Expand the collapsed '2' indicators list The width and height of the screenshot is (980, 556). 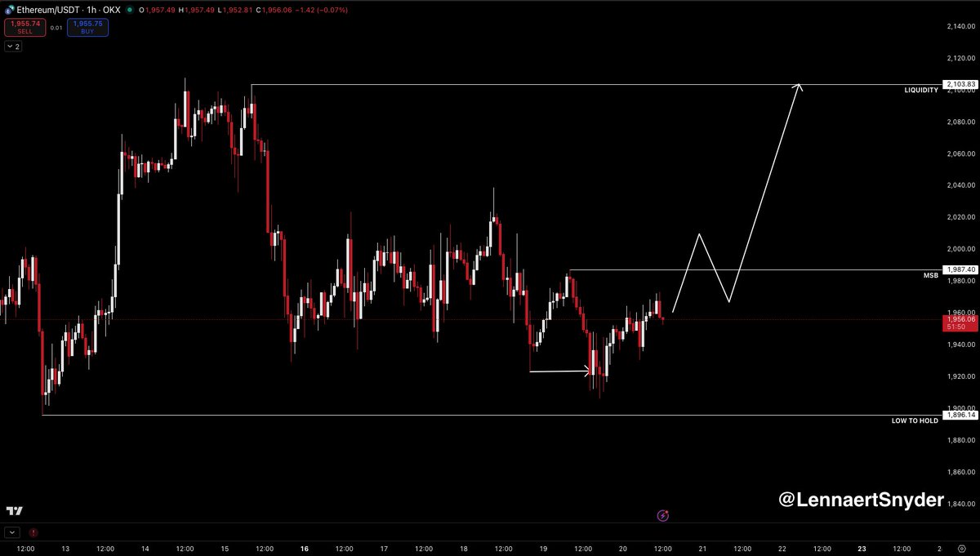click(13, 46)
